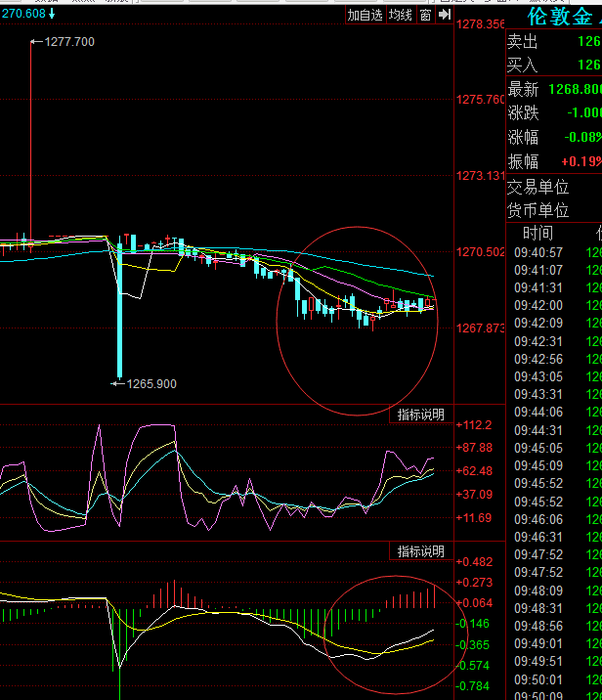Toggle the 均线 moving average display
Viewport: 602px width, 700px height.
400,15
